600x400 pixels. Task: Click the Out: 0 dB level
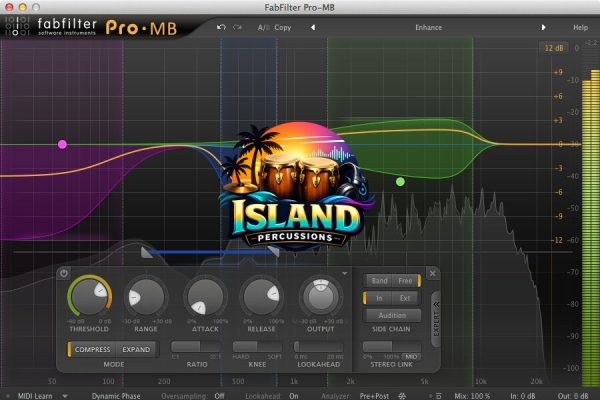click(x=573, y=396)
